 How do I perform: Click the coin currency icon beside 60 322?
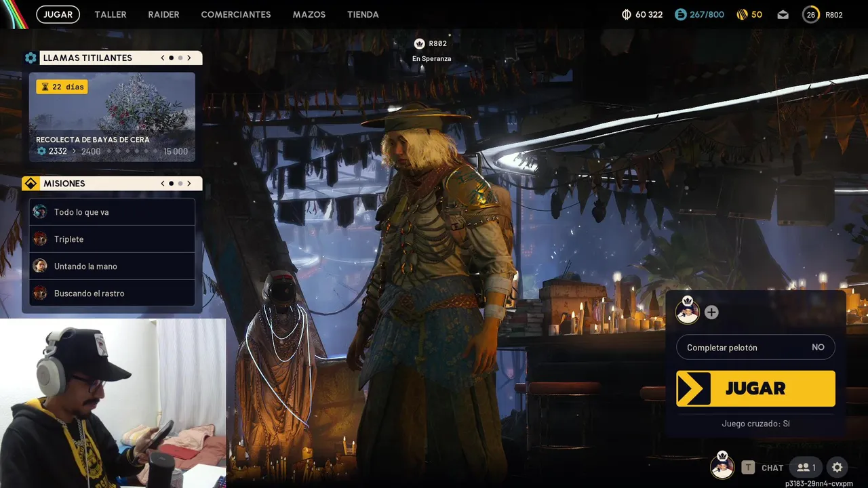click(x=627, y=14)
